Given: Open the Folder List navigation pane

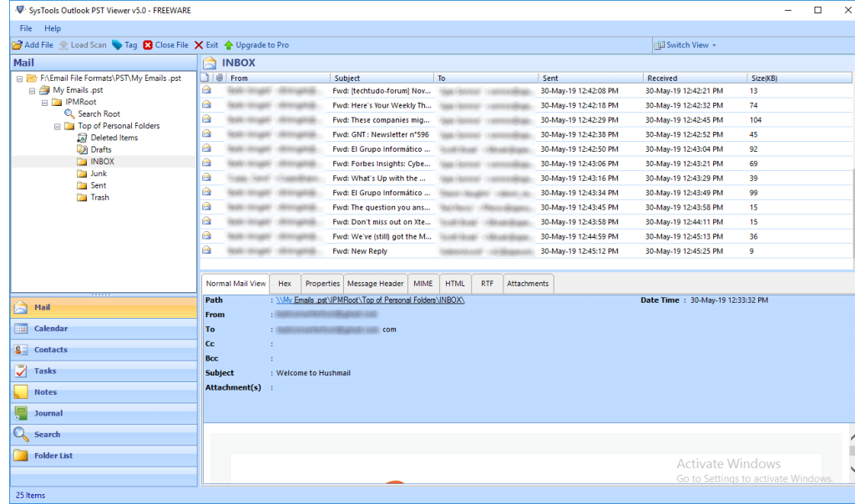Looking at the screenshot, I should coord(104,456).
